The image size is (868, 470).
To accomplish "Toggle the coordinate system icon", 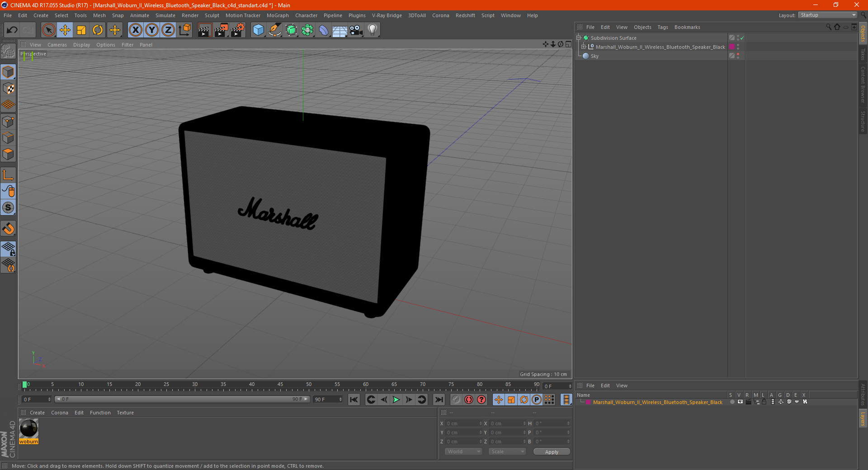I will [x=185, y=30].
